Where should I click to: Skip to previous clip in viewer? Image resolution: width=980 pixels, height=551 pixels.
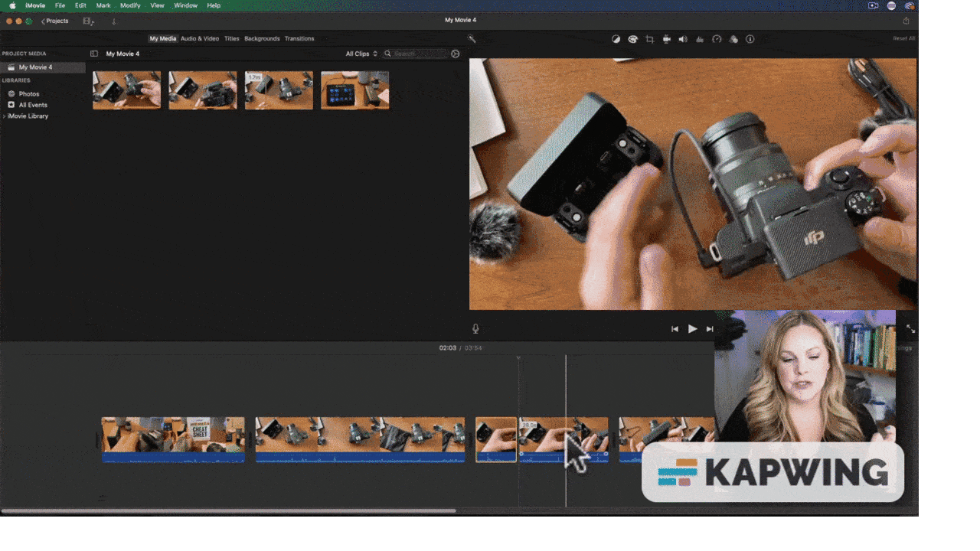coord(675,329)
